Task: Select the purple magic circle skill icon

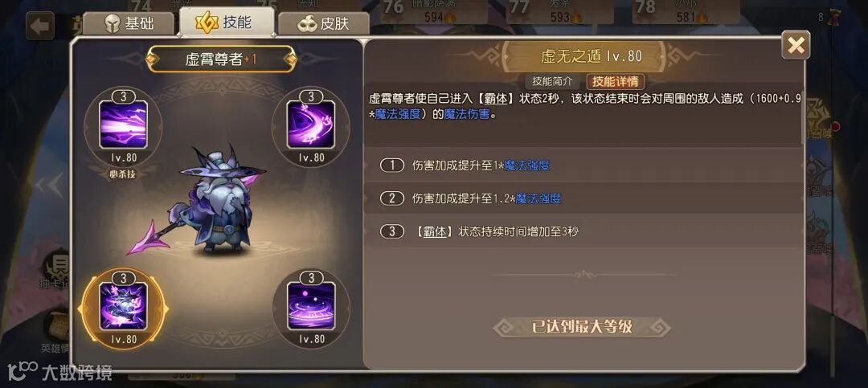Action: coord(310,307)
